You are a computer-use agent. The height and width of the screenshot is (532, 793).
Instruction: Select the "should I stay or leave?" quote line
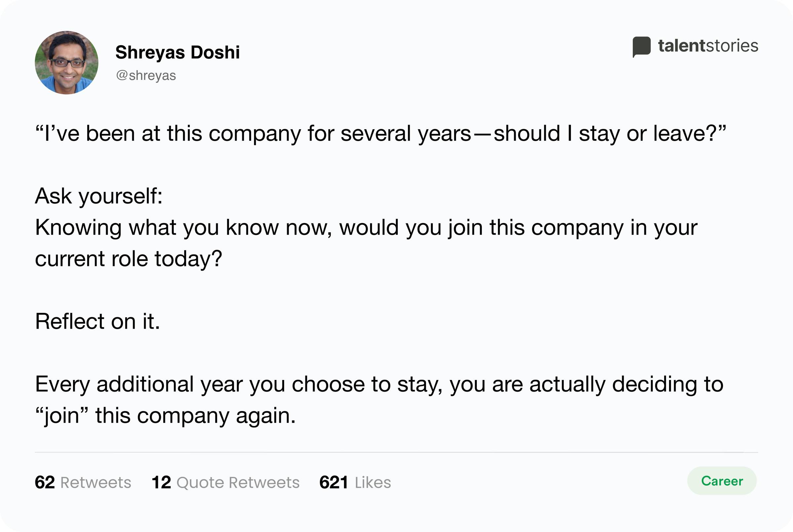[x=381, y=133]
